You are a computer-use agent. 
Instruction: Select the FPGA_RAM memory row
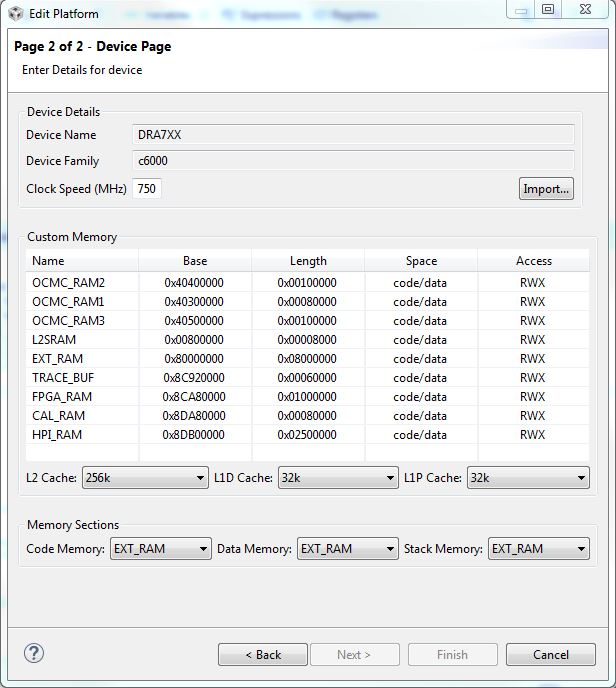[x=308, y=397]
